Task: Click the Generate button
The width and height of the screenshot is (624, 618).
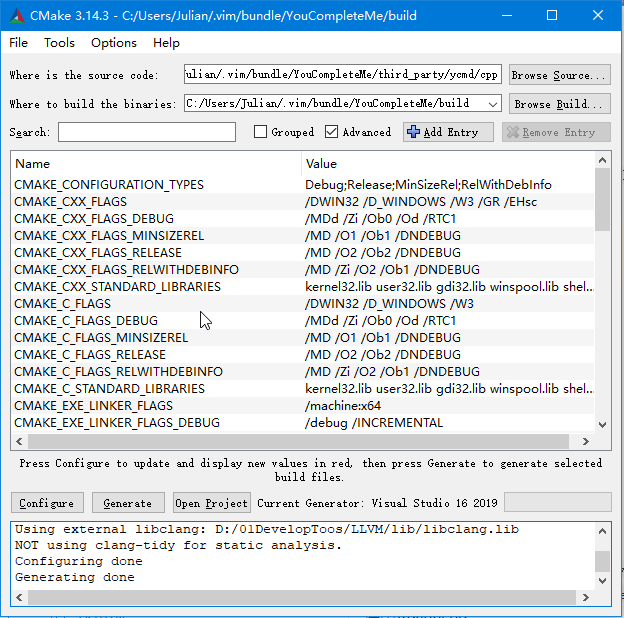Action: point(128,503)
